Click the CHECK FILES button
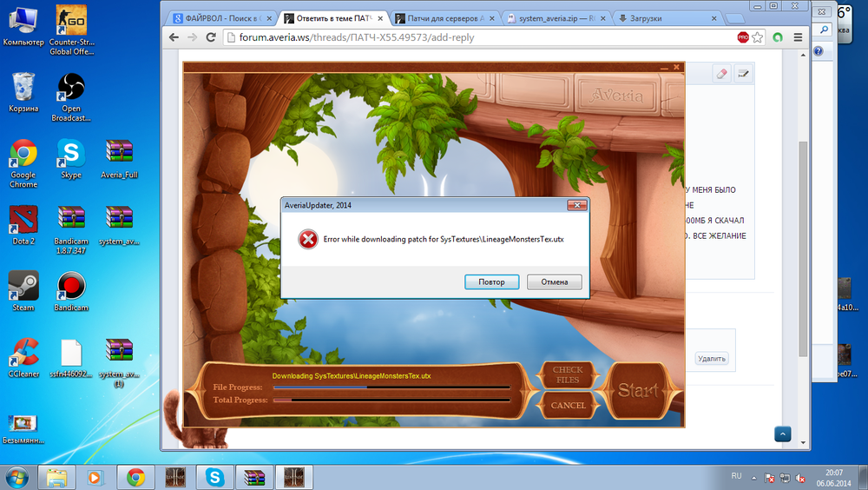Viewport: 868px width, 490px height. 568,375
